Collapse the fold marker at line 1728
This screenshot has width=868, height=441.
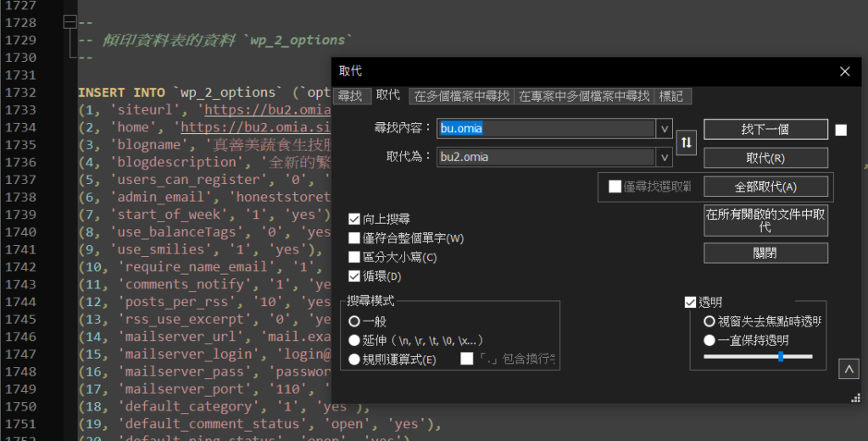(70, 23)
